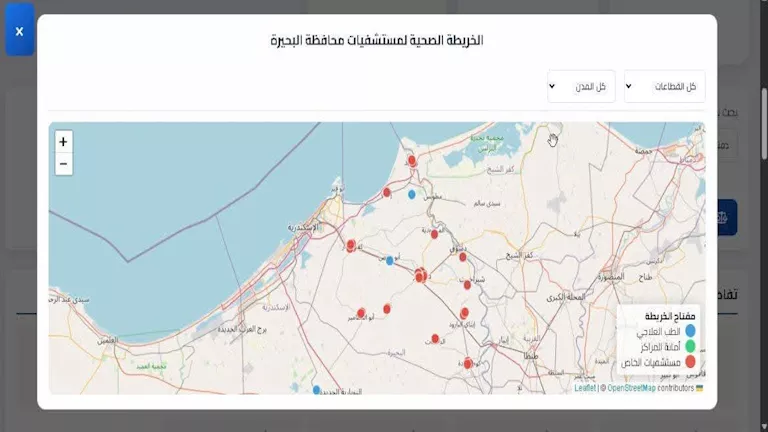Click the red marker cluster at Damanhour
Viewport: 768px width, 432px height.
pos(421,275)
